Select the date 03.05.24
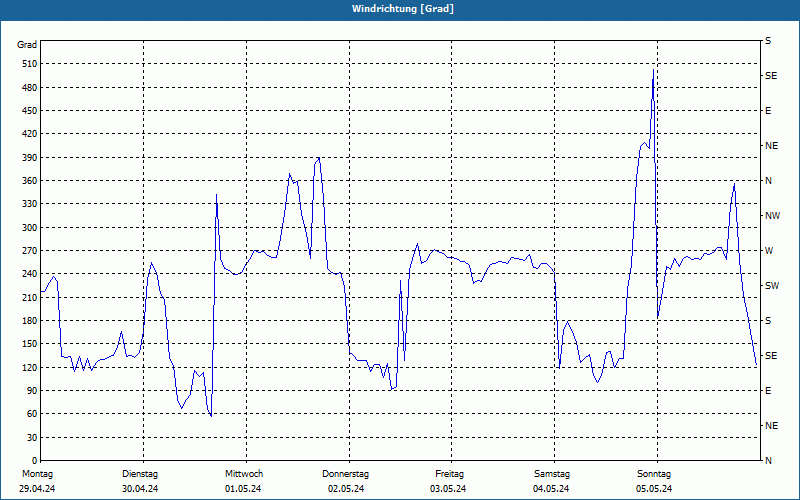800x500 pixels. pyautogui.click(x=448, y=489)
